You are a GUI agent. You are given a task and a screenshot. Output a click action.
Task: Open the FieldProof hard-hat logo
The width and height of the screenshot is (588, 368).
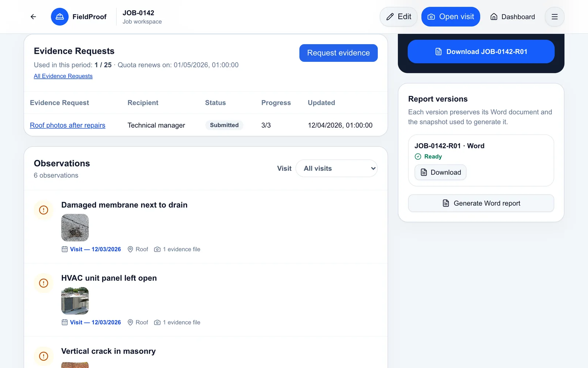60,17
